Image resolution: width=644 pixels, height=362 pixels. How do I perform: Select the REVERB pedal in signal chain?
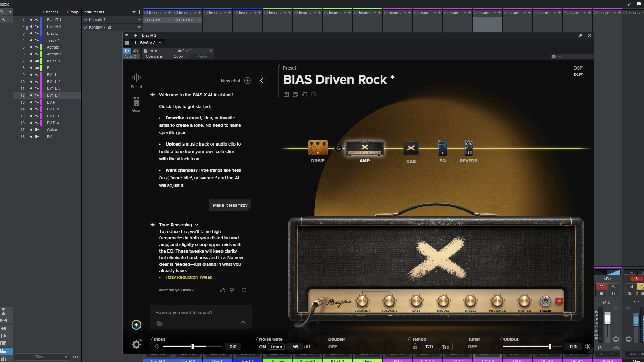[x=468, y=148]
